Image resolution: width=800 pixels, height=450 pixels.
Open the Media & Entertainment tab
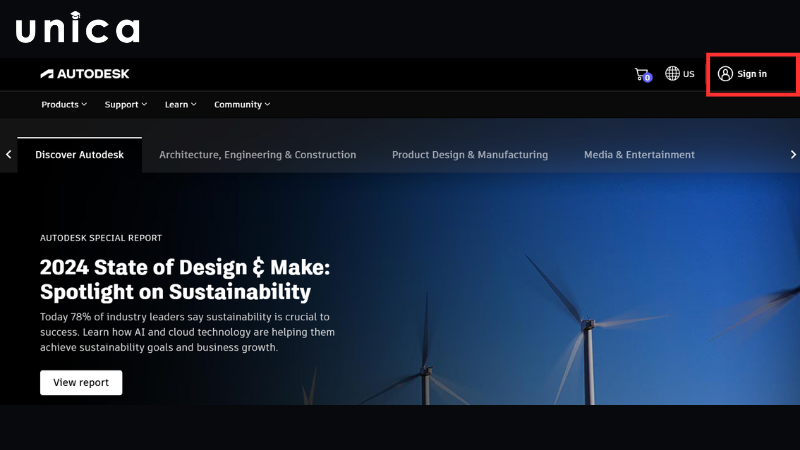[639, 155]
